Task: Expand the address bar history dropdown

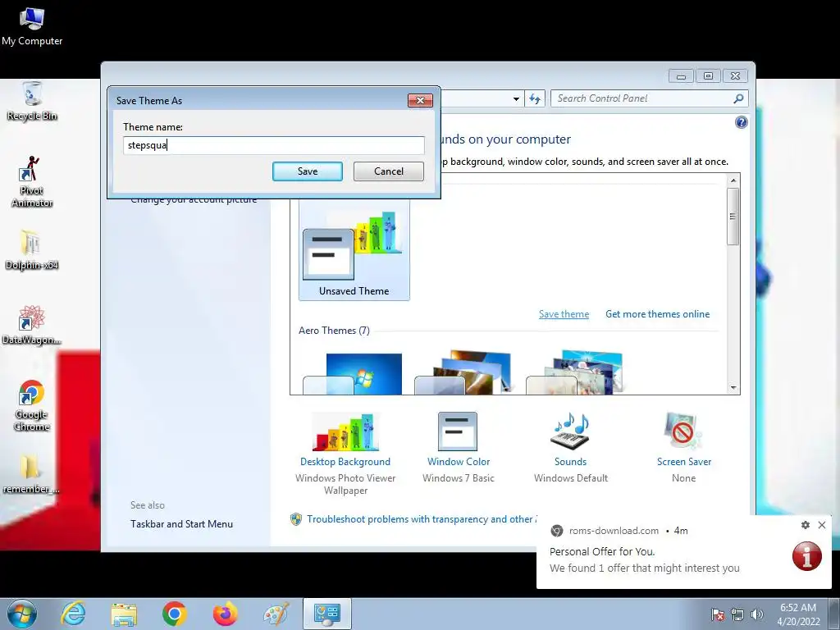Action: click(x=516, y=99)
